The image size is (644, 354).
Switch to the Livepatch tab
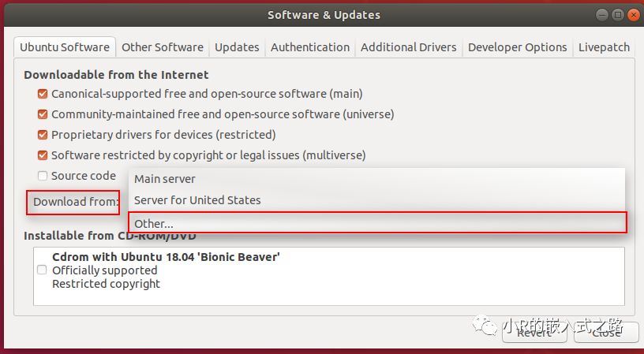[604, 47]
